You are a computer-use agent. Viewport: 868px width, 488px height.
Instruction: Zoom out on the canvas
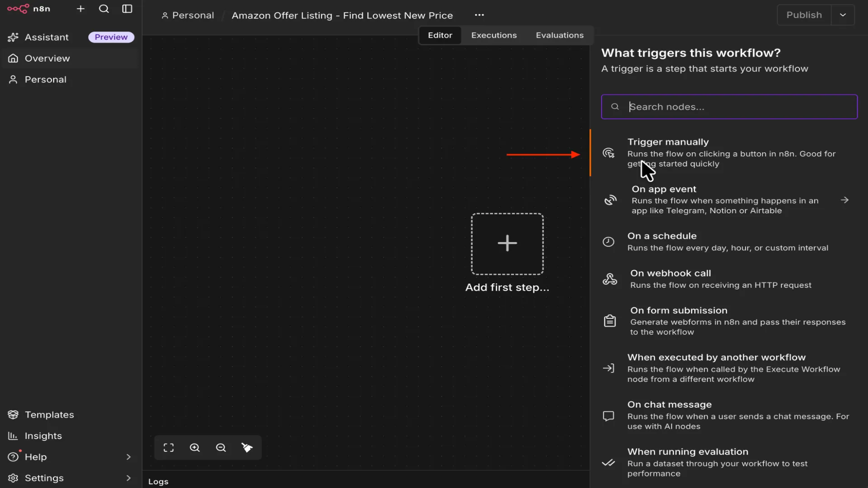tap(221, 447)
